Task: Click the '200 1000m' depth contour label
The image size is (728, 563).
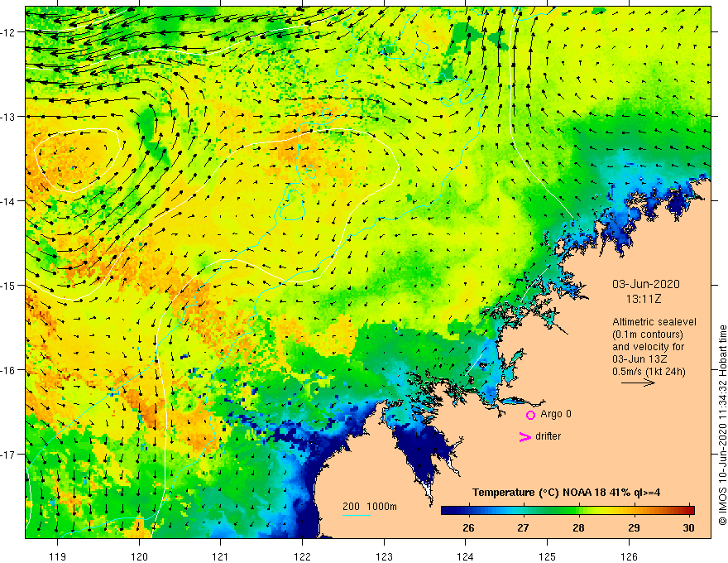Action: 370,507
